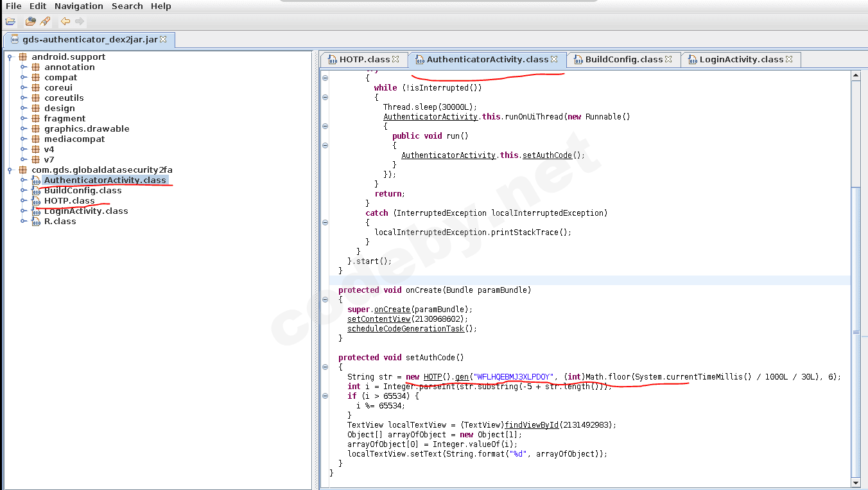Close the HOTP.class tab
868x490 pixels.
(x=395, y=59)
